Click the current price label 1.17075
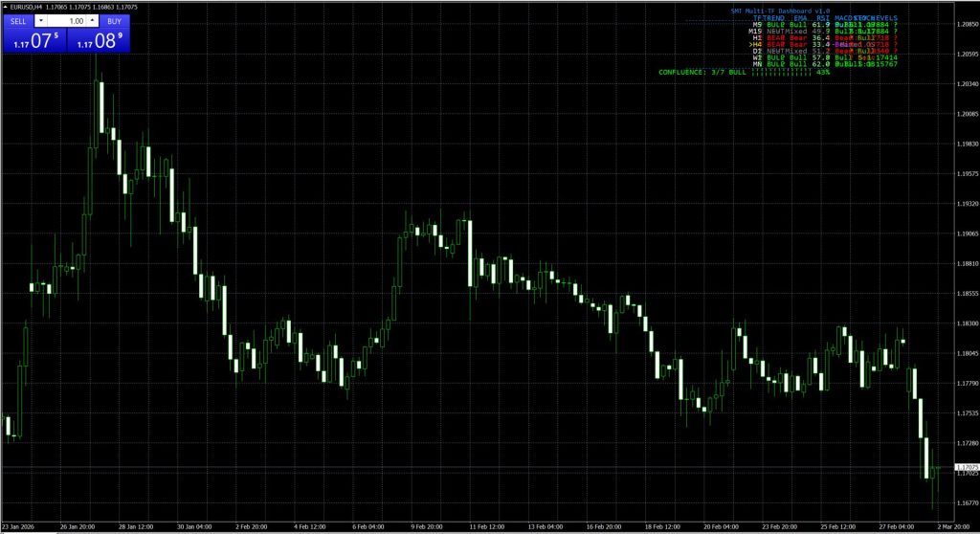 pos(967,467)
